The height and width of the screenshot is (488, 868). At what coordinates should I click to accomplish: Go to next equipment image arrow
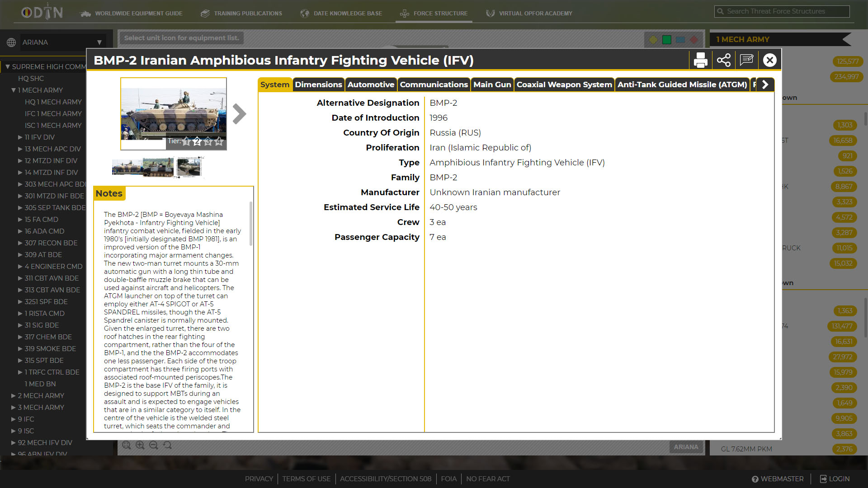point(239,114)
